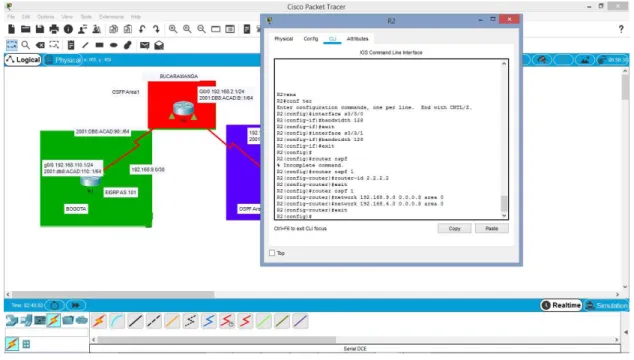Pick the light blue Console cable
The width and height of the screenshot is (634, 360).
pyautogui.click(x=117, y=321)
